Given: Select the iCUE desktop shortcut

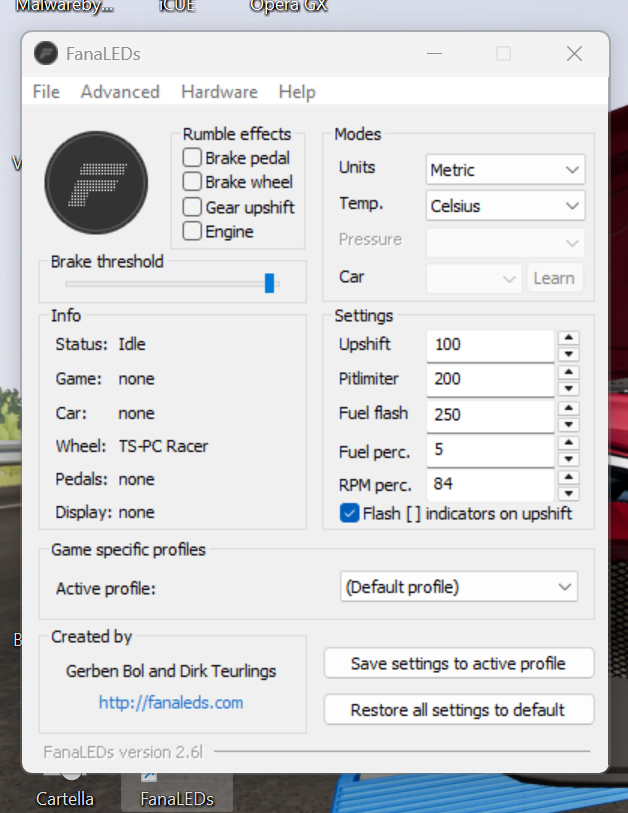Looking at the screenshot, I should coord(177,7).
